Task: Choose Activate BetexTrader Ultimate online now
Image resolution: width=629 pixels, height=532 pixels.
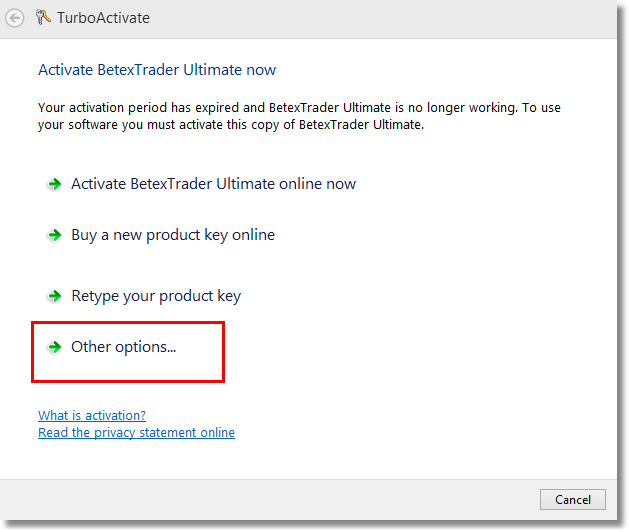Action: (213, 184)
